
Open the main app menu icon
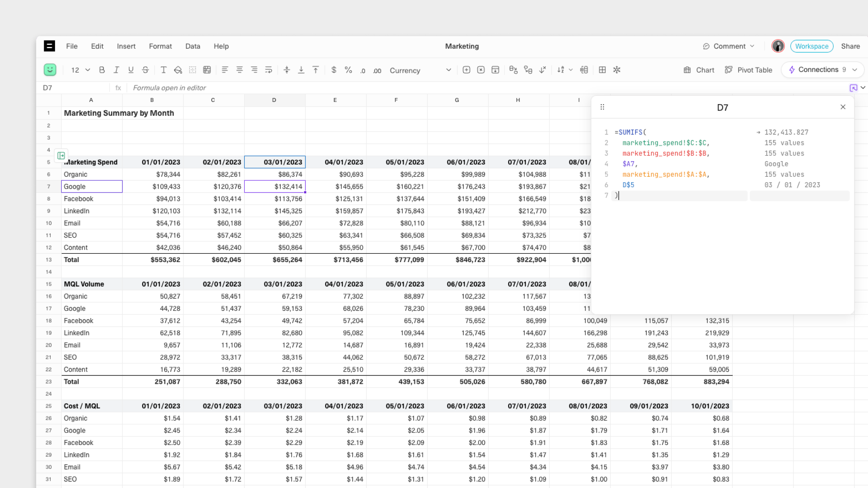click(49, 46)
